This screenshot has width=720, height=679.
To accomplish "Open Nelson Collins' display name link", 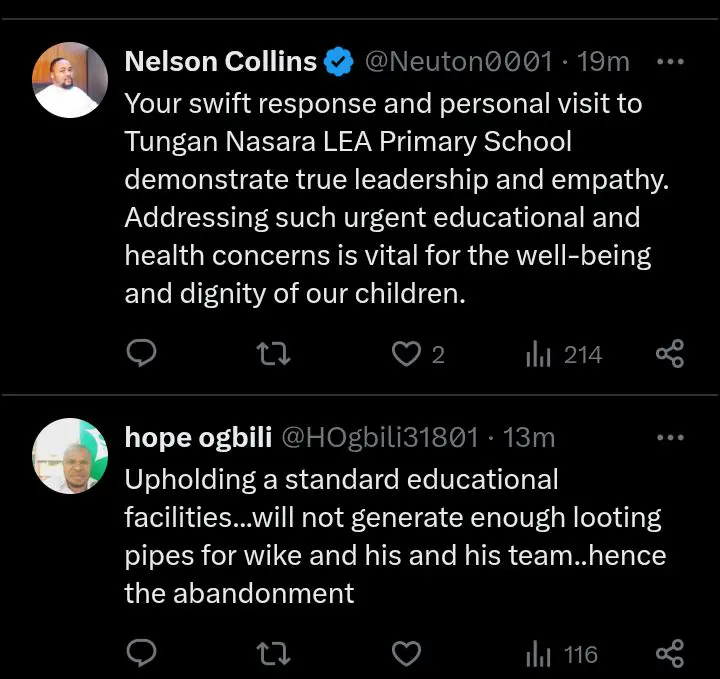I will pos(220,61).
